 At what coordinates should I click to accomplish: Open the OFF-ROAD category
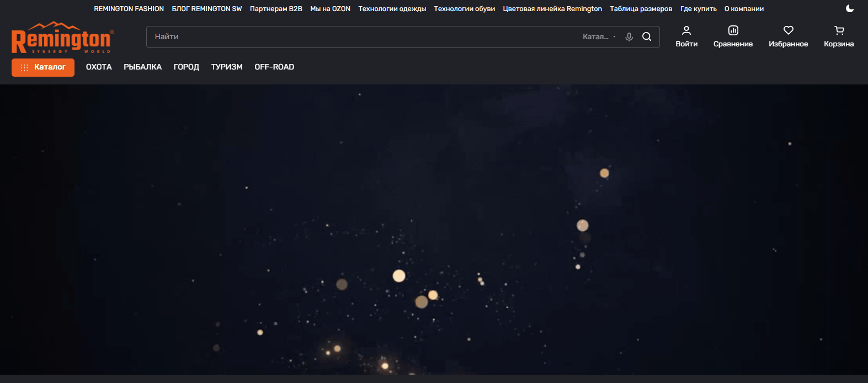click(x=274, y=67)
